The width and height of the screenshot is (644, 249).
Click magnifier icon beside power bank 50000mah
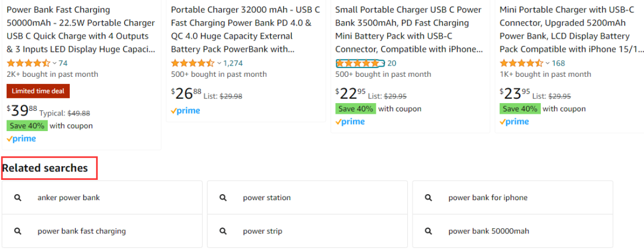click(428, 231)
